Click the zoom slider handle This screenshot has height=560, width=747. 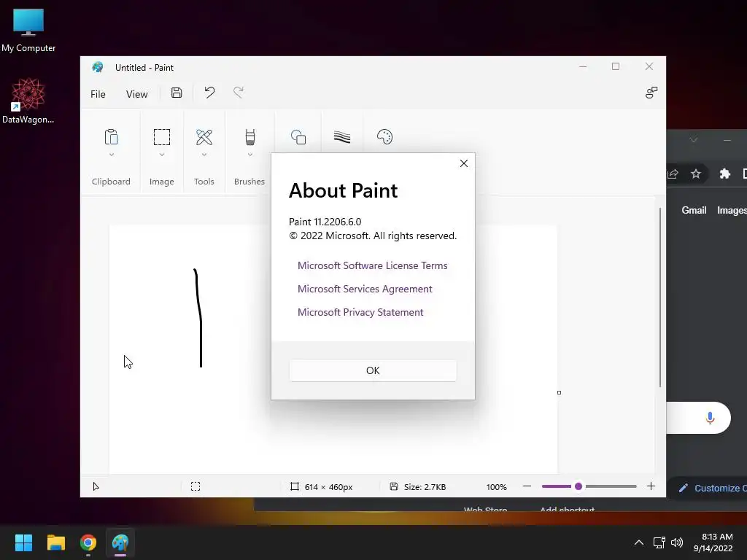[578, 486]
